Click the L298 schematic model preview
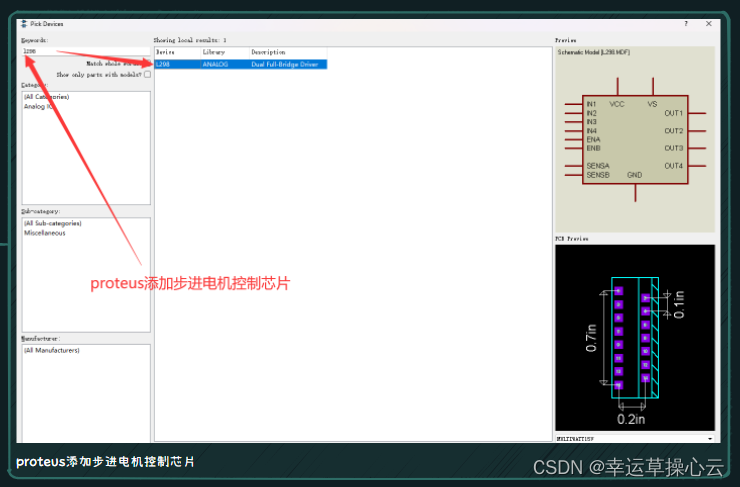The image size is (740, 487). [x=635, y=139]
